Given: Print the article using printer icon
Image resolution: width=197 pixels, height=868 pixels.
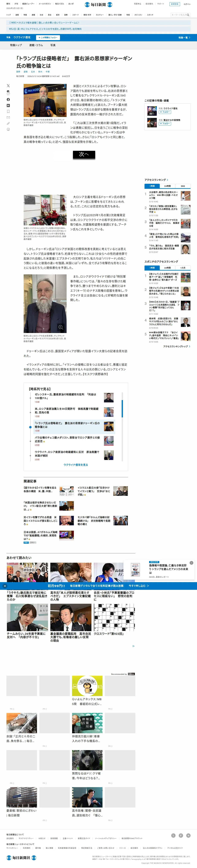Looking at the screenshot, I should coord(8,129).
